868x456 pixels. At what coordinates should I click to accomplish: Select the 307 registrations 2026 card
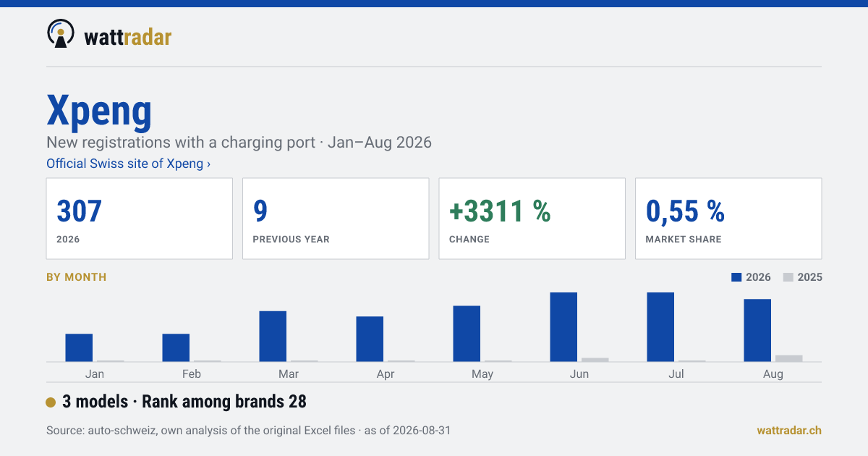[x=140, y=219]
